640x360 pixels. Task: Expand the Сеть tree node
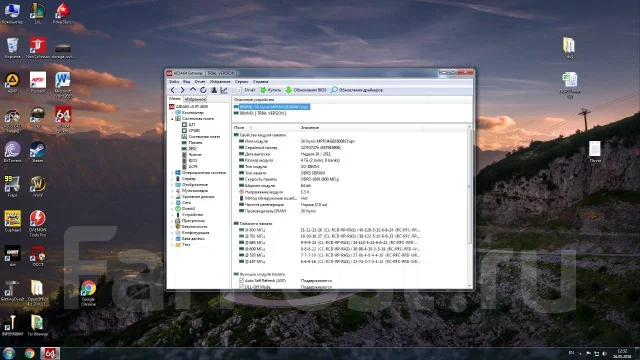pyautogui.click(x=172, y=203)
